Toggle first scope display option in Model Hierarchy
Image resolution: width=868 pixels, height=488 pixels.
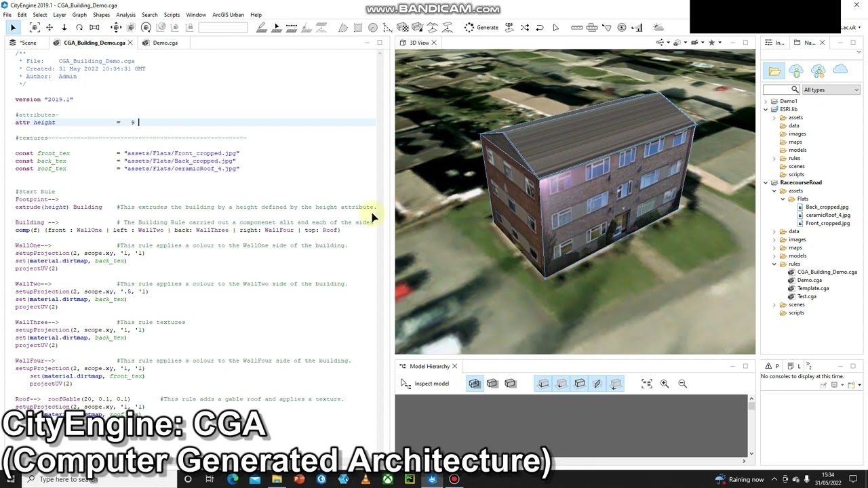(x=544, y=384)
